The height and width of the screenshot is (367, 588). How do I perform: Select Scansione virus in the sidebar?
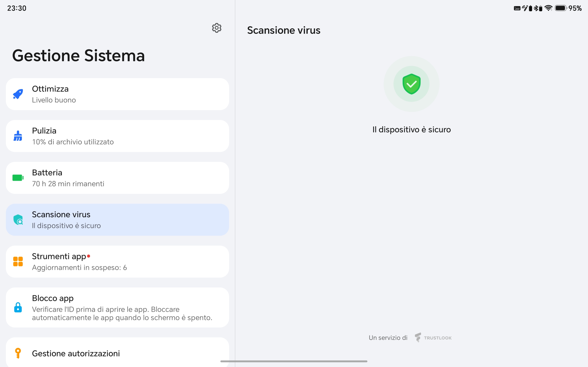point(117,220)
